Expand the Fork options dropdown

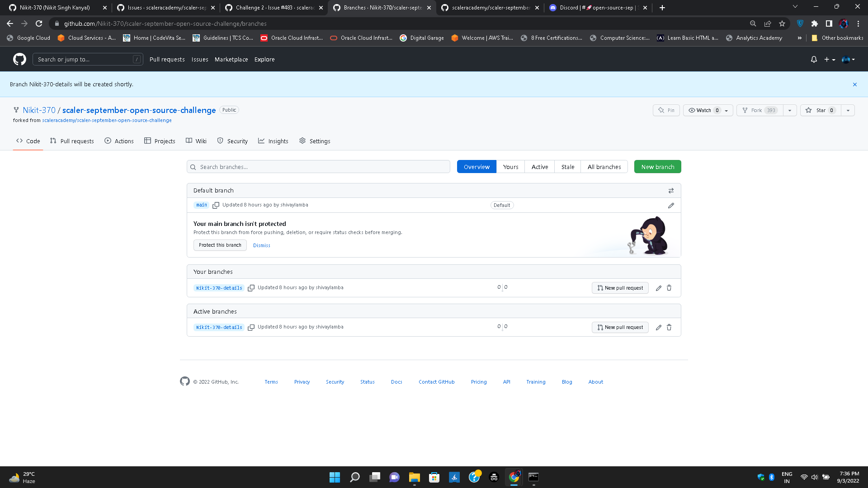click(x=790, y=110)
